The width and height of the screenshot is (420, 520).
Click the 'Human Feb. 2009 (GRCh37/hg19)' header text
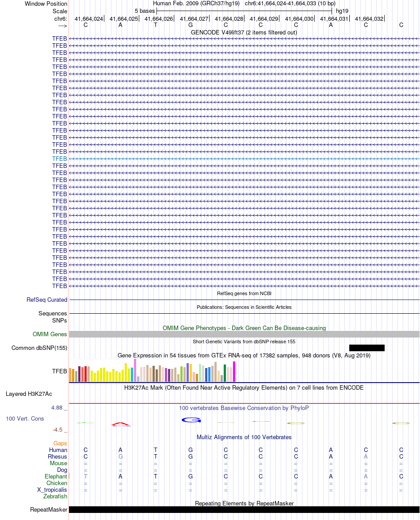(x=196, y=4)
